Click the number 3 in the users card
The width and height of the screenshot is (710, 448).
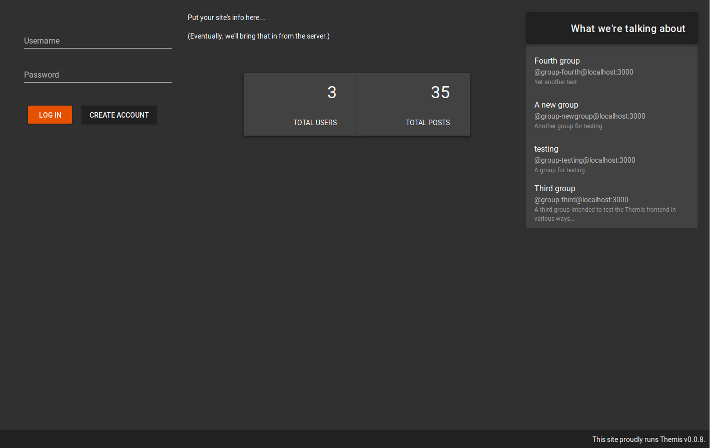click(x=331, y=93)
